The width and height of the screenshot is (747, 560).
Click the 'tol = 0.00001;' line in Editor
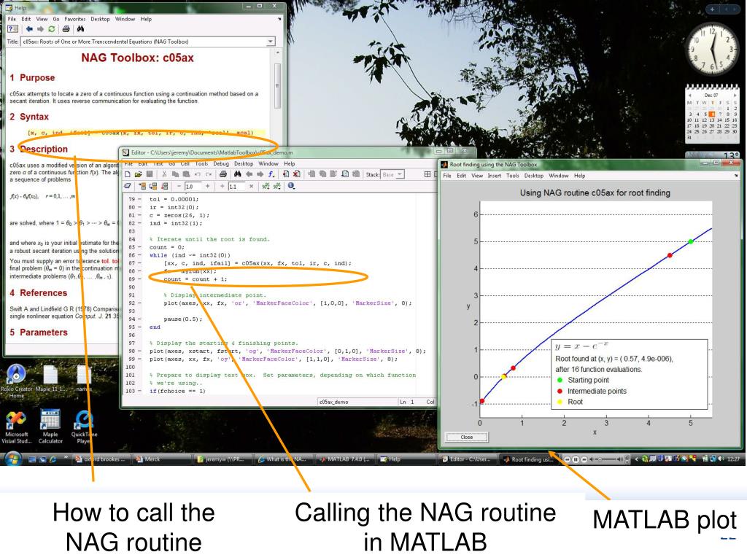click(x=174, y=199)
